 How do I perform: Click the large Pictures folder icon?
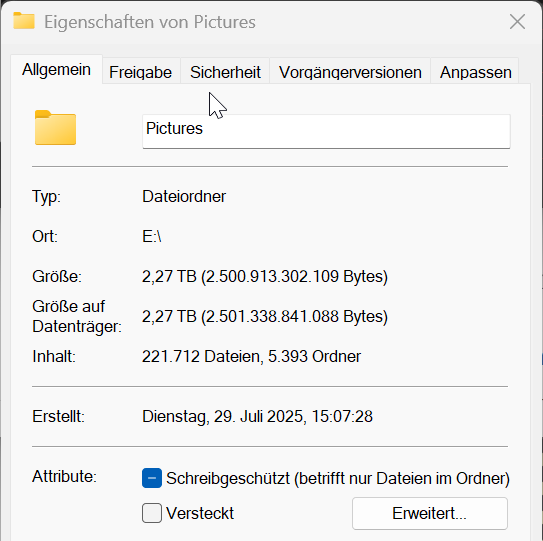tap(55, 127)
